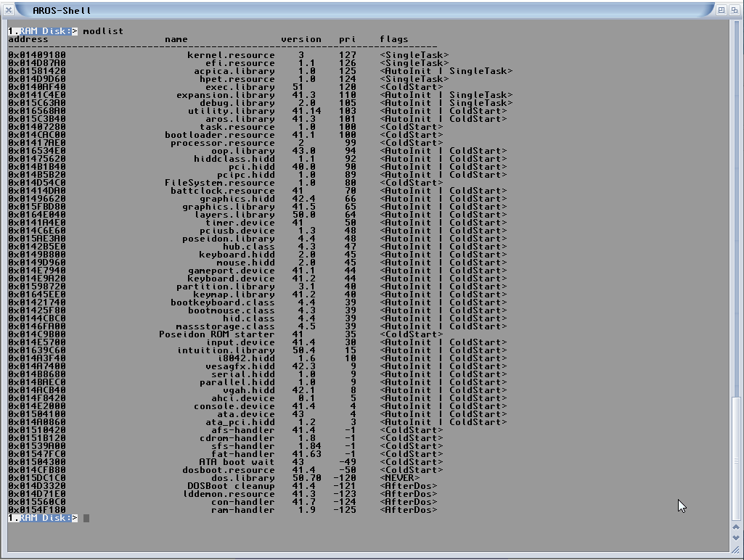The height and width of the screenshot is (560, 744).
Task: Select the acpica.library entry
Action: (x=234, y=71)
